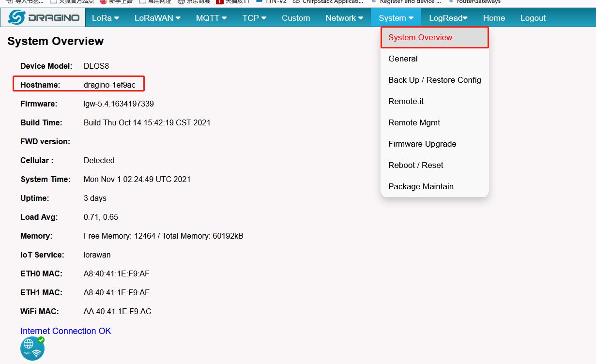Log out using the Logout item
Screen dimensions: 596x364
[533, 18]
